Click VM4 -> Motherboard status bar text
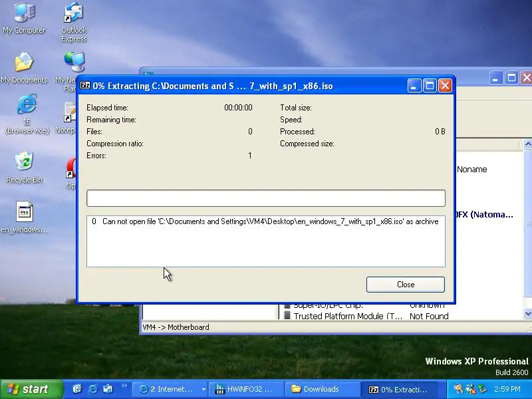This screenshot has height=399, width=532. [176, 327]
